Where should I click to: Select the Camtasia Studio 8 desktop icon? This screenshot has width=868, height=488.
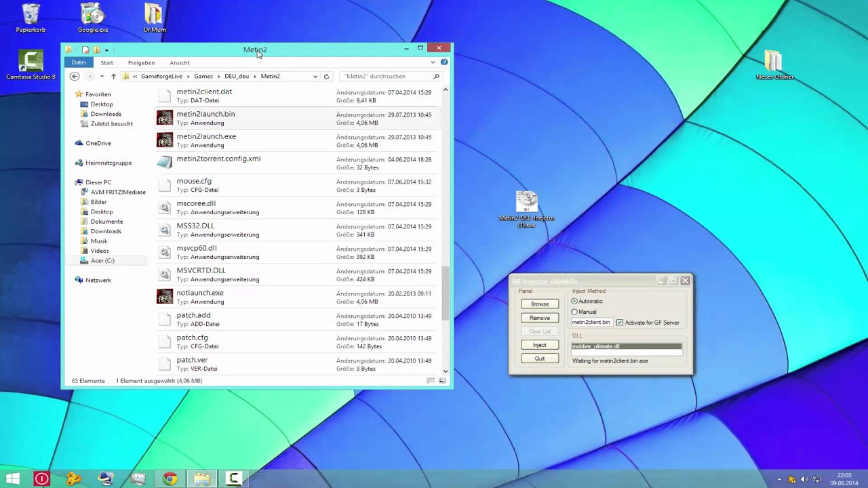tap(31, 65)
